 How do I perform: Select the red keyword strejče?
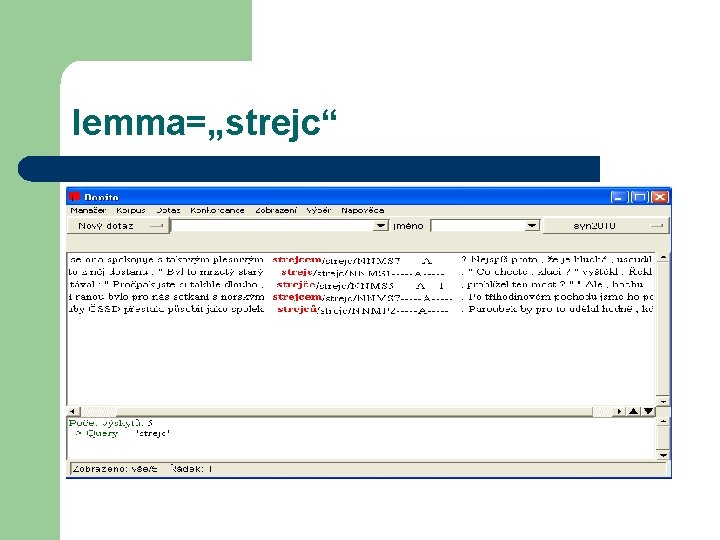(296, 285)
